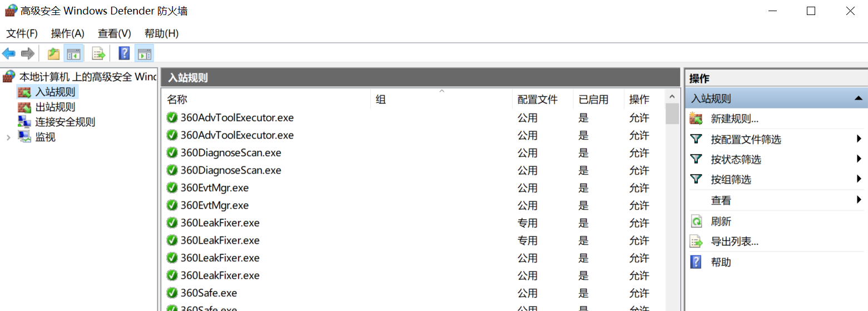
Task: Click the firewall app icon in title bar
Action: [11, 11]
